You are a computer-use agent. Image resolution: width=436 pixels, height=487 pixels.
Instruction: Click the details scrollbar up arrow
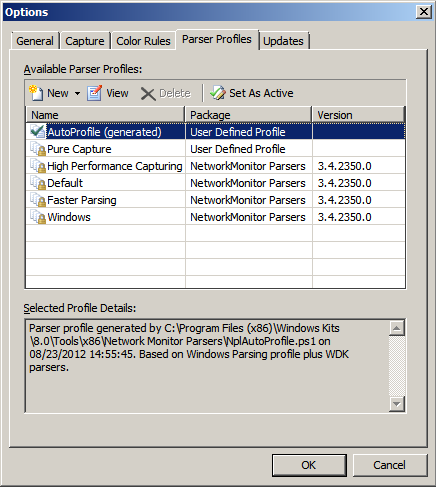tap(397, 328)
